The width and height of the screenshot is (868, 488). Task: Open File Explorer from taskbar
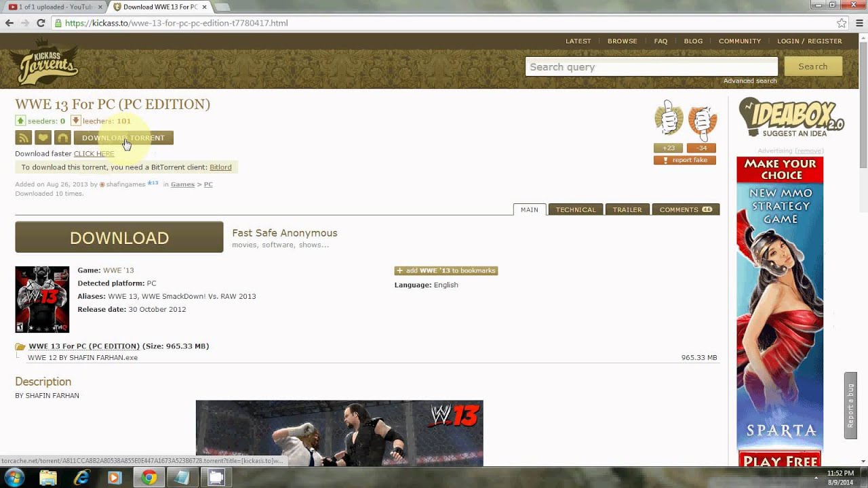click(48, 478)
